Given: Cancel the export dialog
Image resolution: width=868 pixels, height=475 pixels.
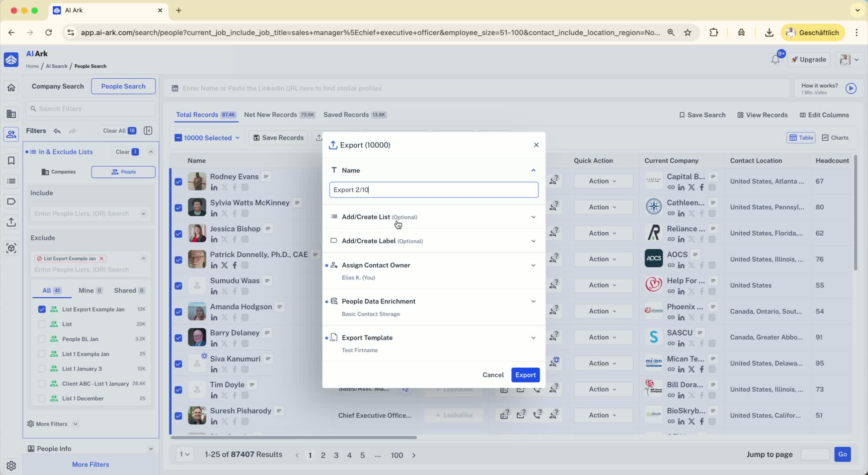Looking at the screenshot, I should click(x=493, y=375).
